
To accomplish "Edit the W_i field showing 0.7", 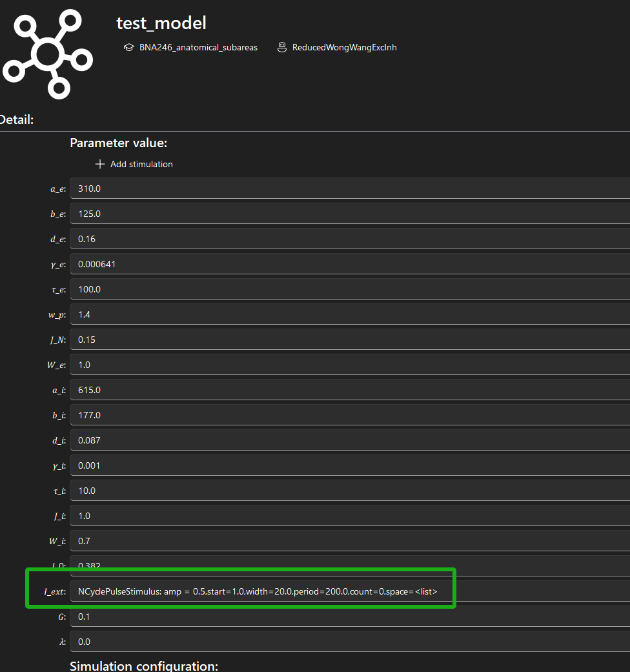I will coord(350,542).
